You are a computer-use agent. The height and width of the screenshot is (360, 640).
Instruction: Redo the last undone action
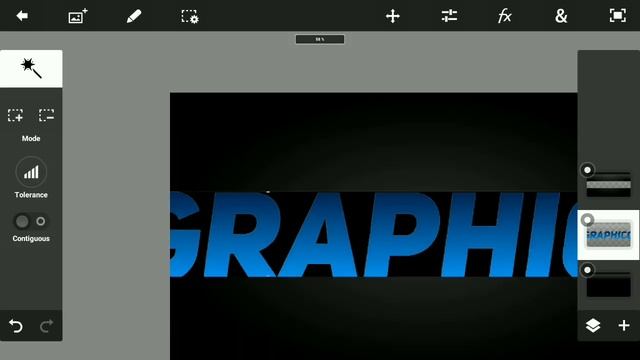click(47, 326)
